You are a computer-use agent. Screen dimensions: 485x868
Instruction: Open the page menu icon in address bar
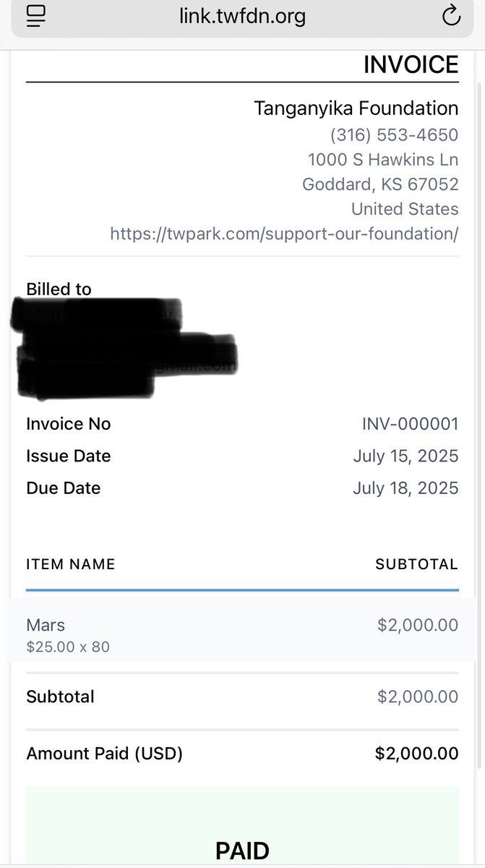pos(36,15)
